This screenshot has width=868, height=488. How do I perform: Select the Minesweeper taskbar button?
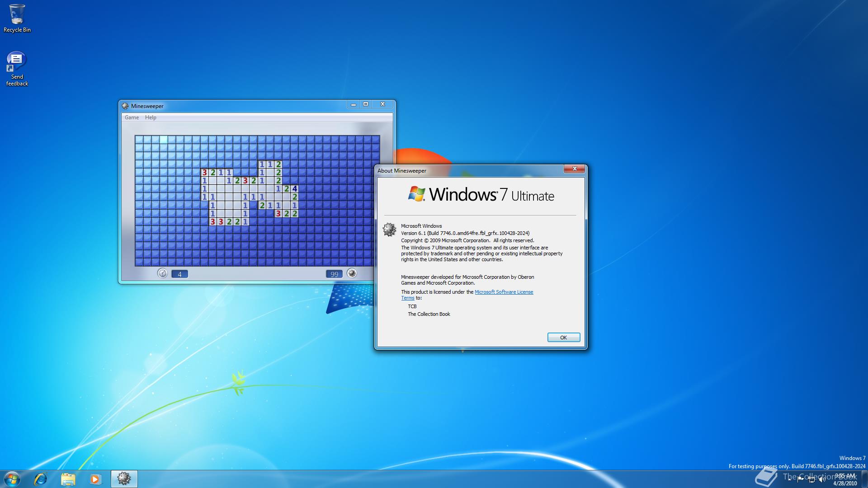pyautogui.click(x=124, y=479)
